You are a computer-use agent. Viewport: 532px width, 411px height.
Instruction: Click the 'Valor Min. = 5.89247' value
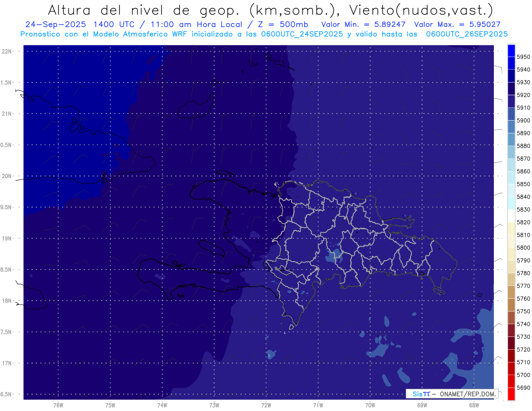click(x=364, y=24)
